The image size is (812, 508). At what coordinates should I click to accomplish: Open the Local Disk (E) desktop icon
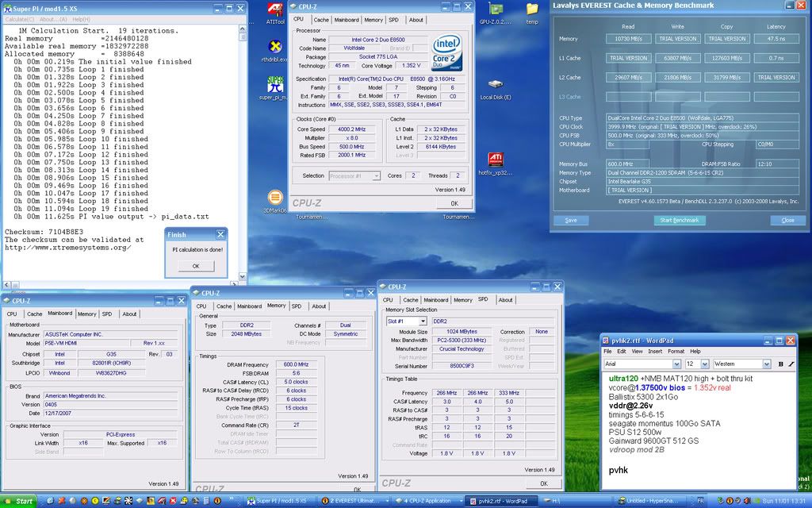pyautogui.click(x=496, y=89)
